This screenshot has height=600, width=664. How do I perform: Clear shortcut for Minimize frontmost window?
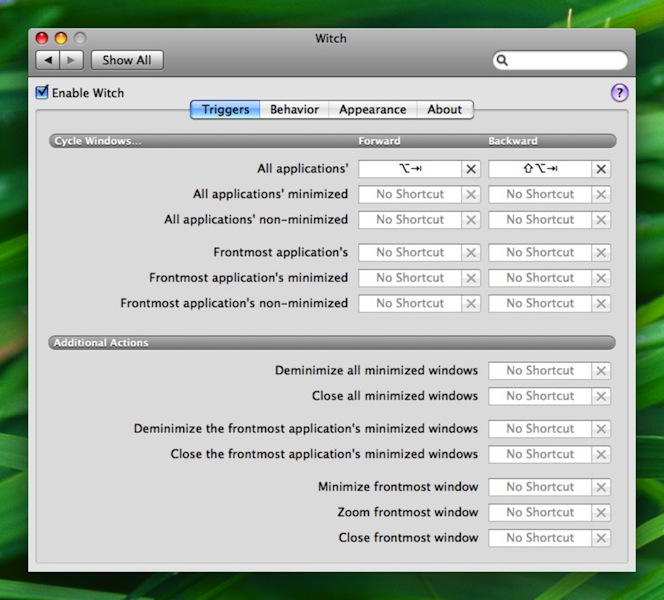click(x=601, y=487)
